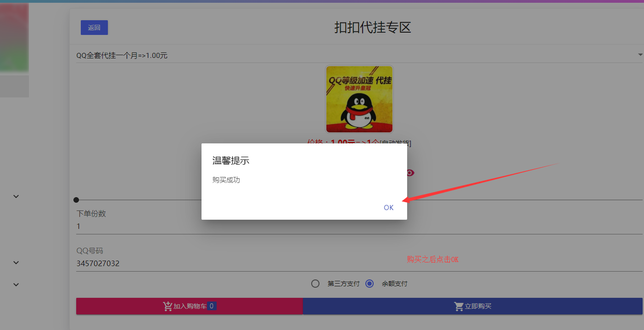Screen dimensions: 644x330
Task: Select the 余额支付 radio button
Action: (x=370, y=284)
